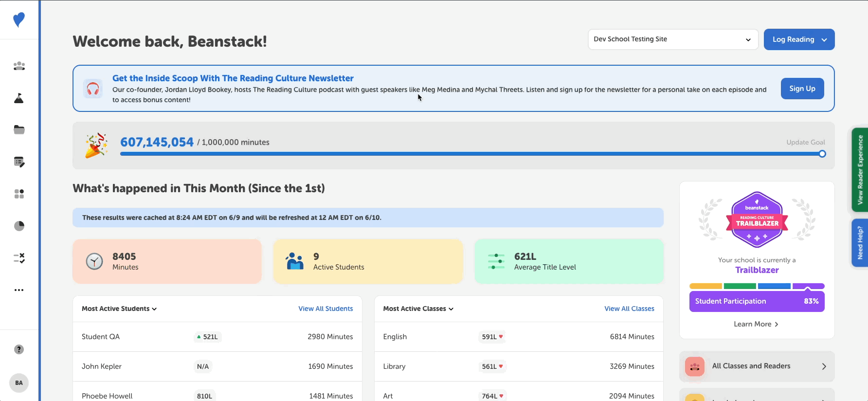Image resolution: width=868 pixels, height=401 pixels.
Task: Expand the Dev School Testing Site dropdown
Action: [673, 39]
